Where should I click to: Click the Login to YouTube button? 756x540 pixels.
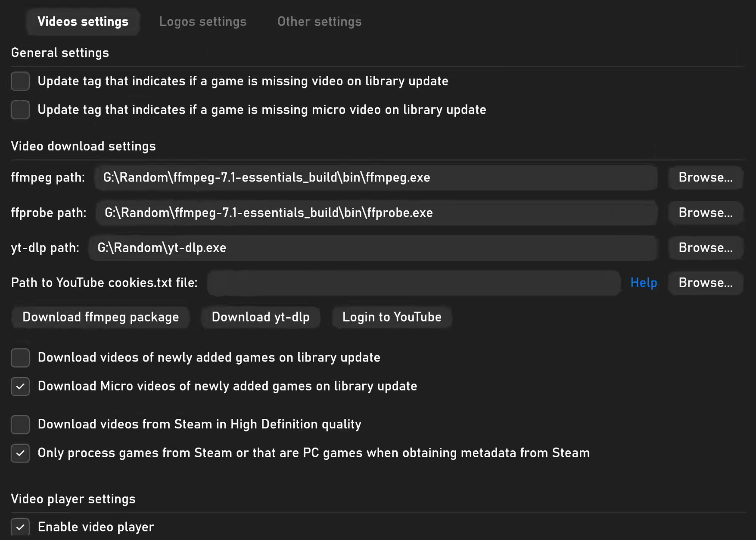tap(392, 317)
